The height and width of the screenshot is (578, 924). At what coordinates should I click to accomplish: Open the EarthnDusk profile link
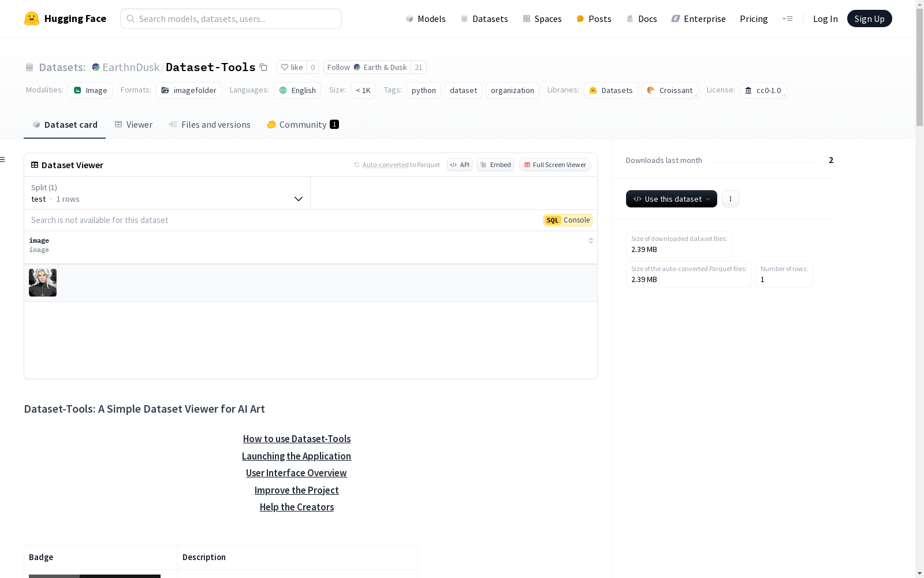coord(131,67)
